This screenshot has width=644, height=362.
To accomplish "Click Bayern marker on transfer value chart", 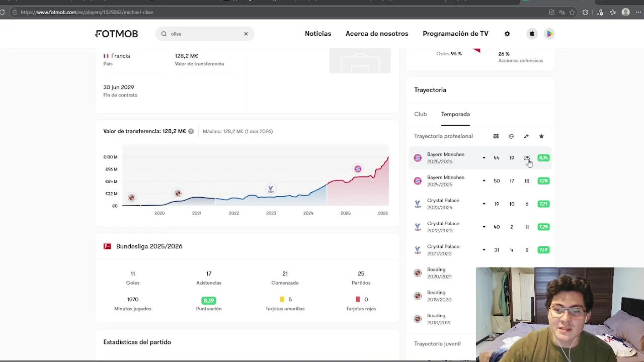I will click(358, 169).
